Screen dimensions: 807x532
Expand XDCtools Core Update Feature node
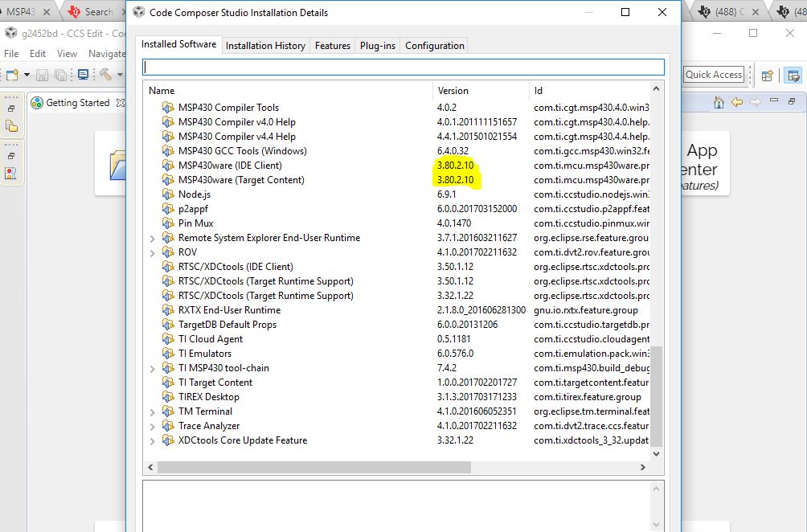coord(153,441)
